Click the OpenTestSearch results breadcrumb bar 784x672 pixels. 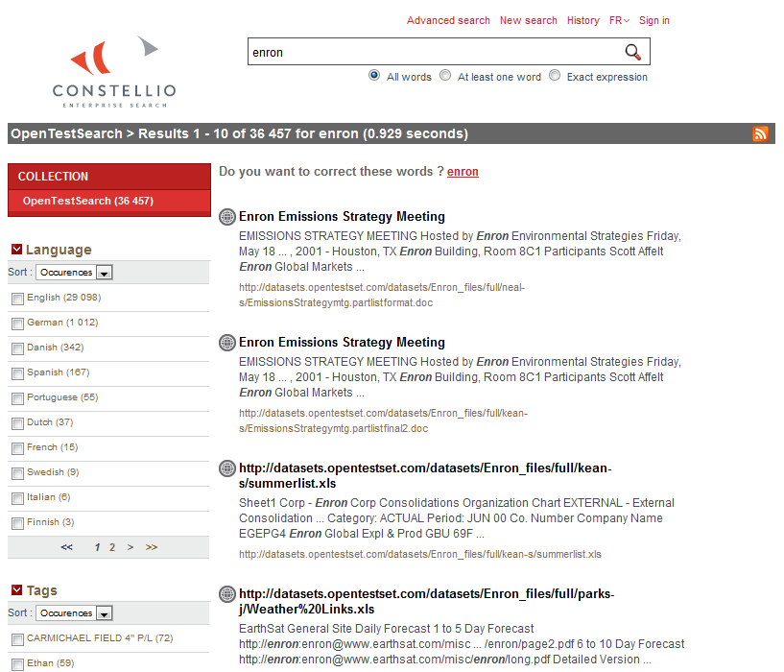coord(391,133)
